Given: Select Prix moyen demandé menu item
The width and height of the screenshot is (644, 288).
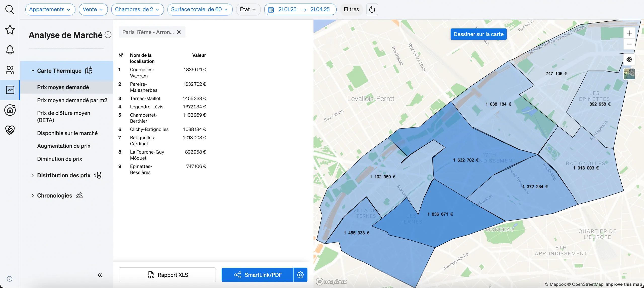Looking at the screenshot, I should (66, 87).
